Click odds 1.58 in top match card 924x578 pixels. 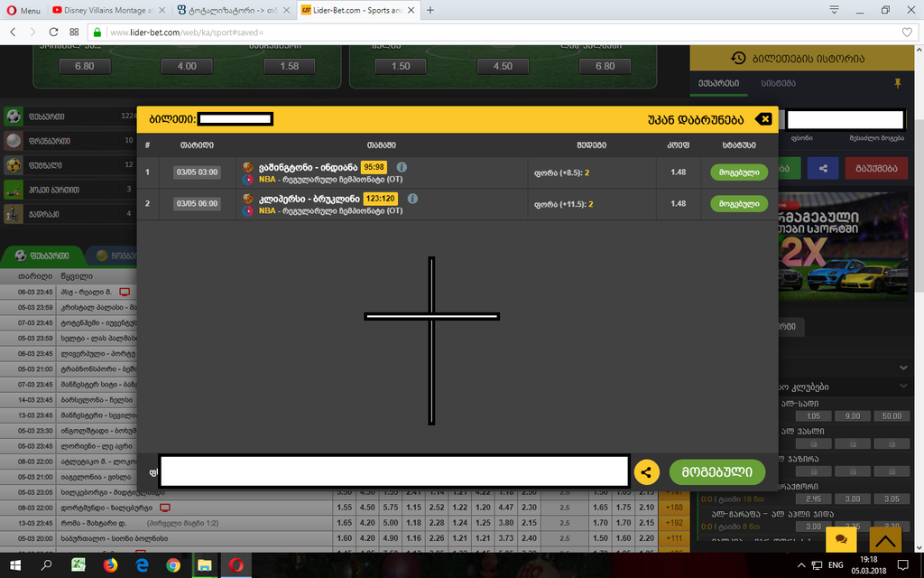(x=290, y=66)
